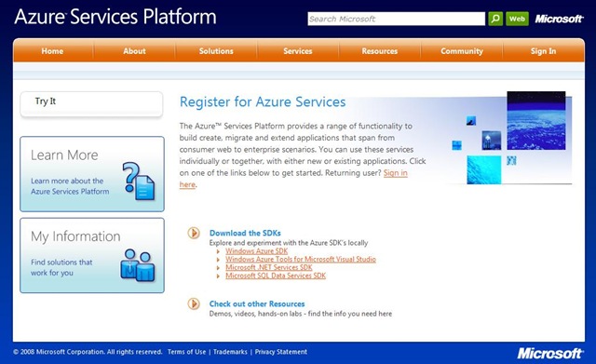Image resolution: width=596 pixels, height=364 pixels.
Task: Click 'Explore and experiment with the Azure SDK's locally' text
Action: pyautogui.click(x=289, y=243)
